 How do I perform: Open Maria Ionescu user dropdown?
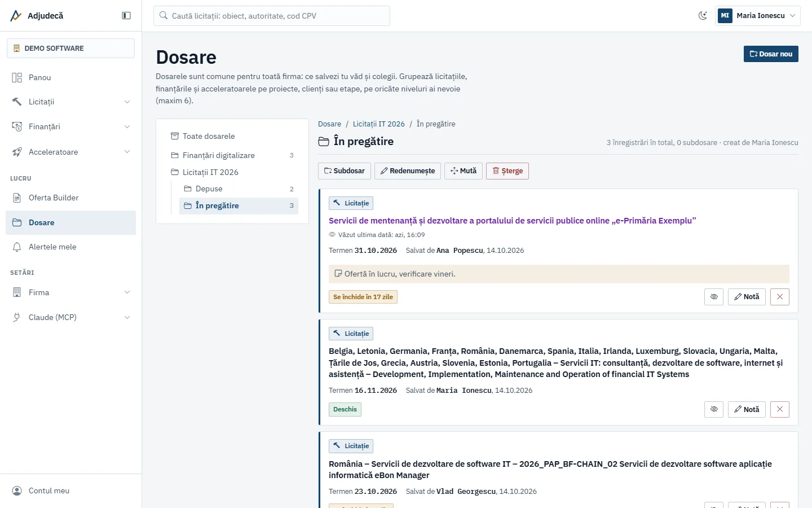pos(757,16)
